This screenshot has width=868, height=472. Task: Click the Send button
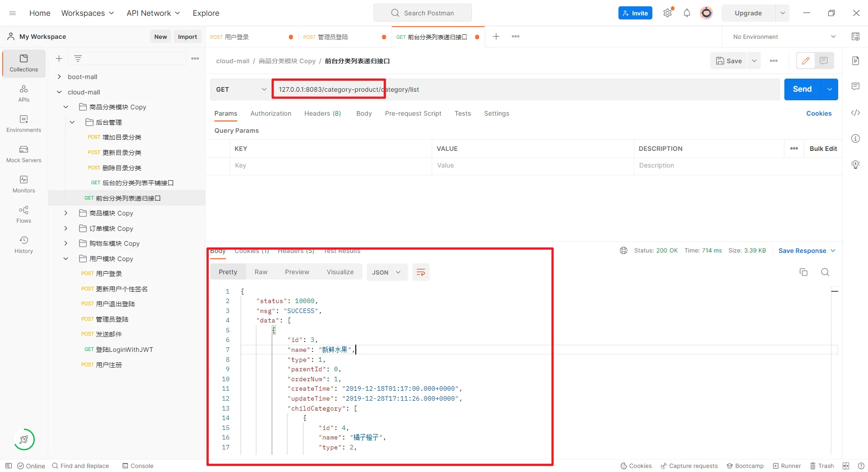[802, 89]
